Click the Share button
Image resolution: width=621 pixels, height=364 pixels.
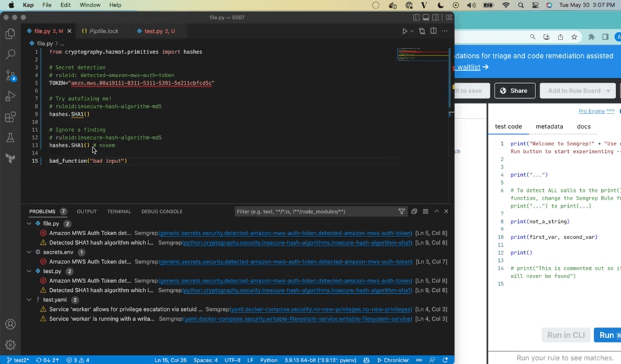[x=515, y=91]
